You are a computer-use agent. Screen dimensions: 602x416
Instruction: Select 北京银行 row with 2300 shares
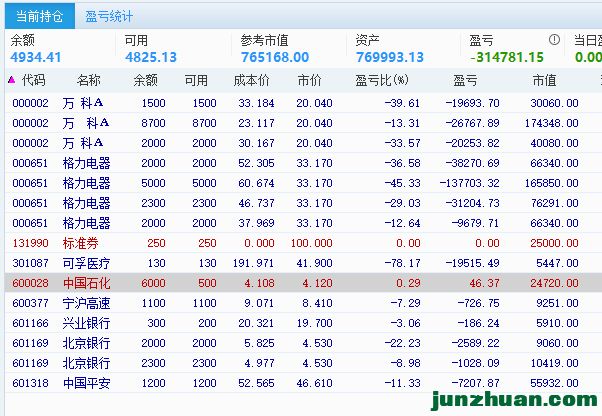coord(303,363)
